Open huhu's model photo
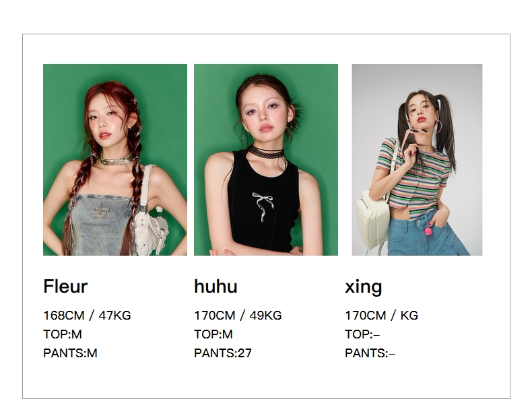This screenshot has width=532, height=399. (266, 159)
